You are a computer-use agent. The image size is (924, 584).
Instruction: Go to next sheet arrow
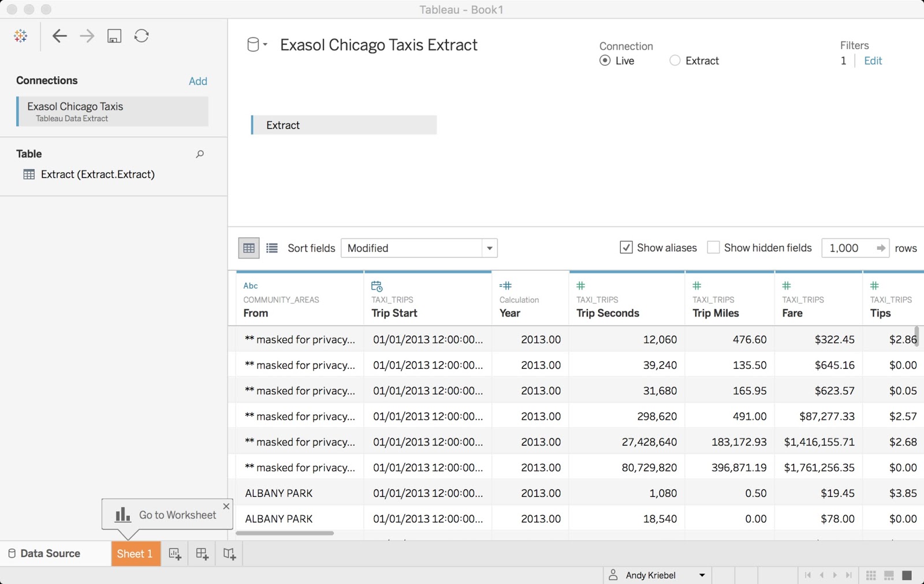tap(835, 575)
